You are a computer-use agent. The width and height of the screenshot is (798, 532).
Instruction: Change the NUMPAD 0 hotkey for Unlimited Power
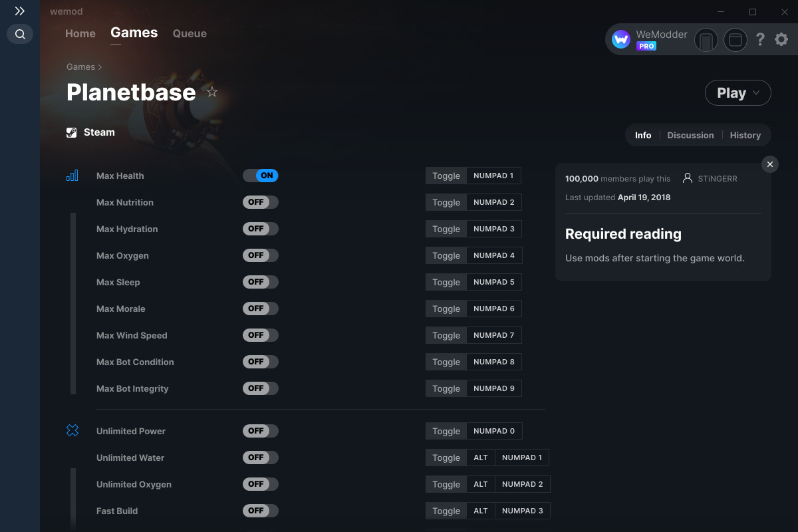[494, 431]
